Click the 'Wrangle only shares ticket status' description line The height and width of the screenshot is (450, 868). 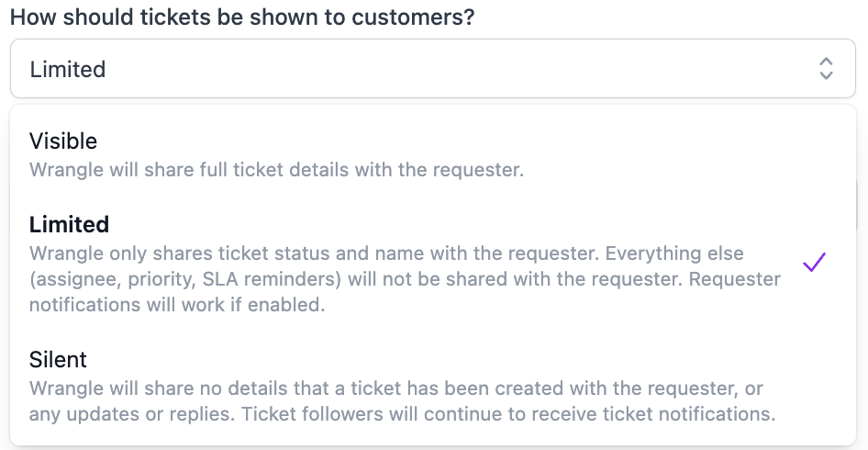[x=386, y=253]
